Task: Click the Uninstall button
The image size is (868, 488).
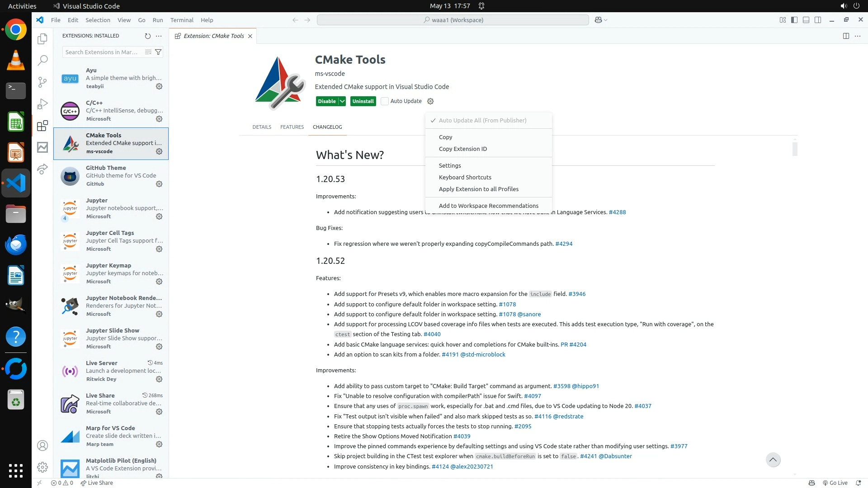Action: coord(363,101)
